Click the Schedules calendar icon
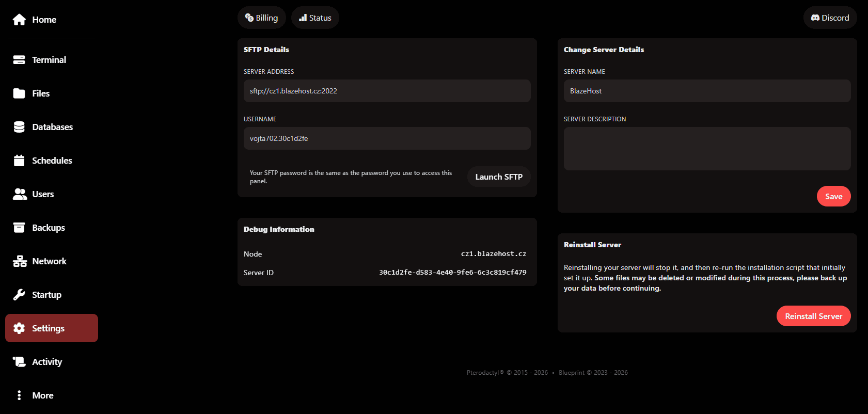The height and width of the screenshot is (414, 868). [19, 161]
